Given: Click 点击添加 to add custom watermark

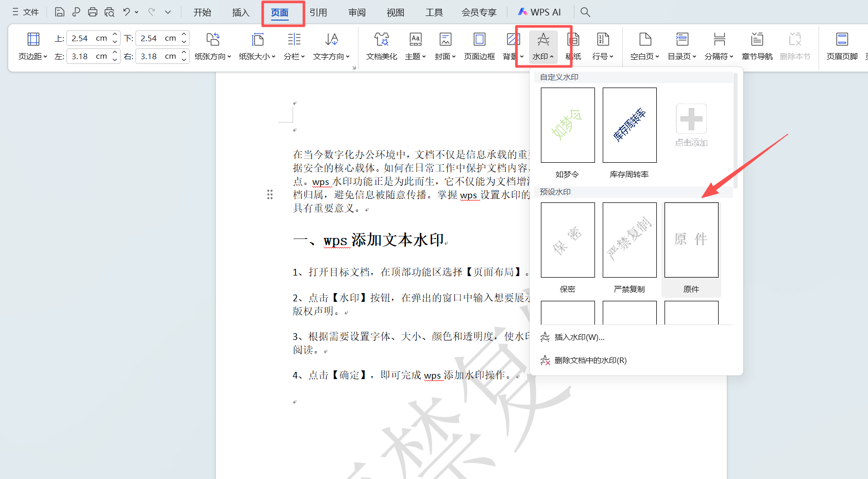Looking at the screenshot, I should click(691, 125).
